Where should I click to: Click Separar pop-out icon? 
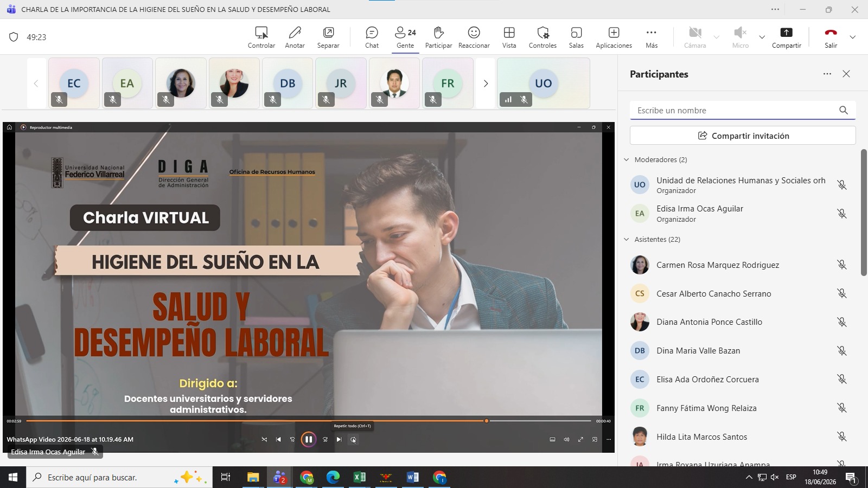[328, 37]
